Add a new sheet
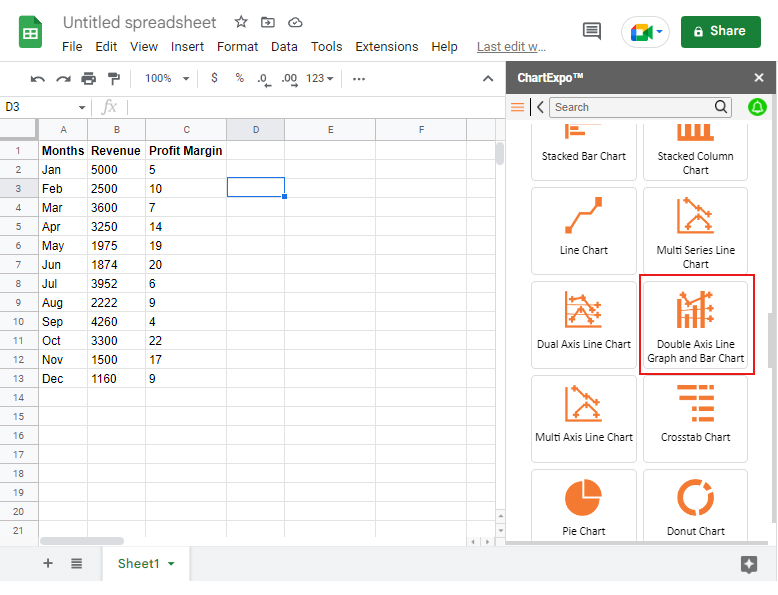Image resolution: width=778 pixels, height=595 pixels. (x=48, y=563)
